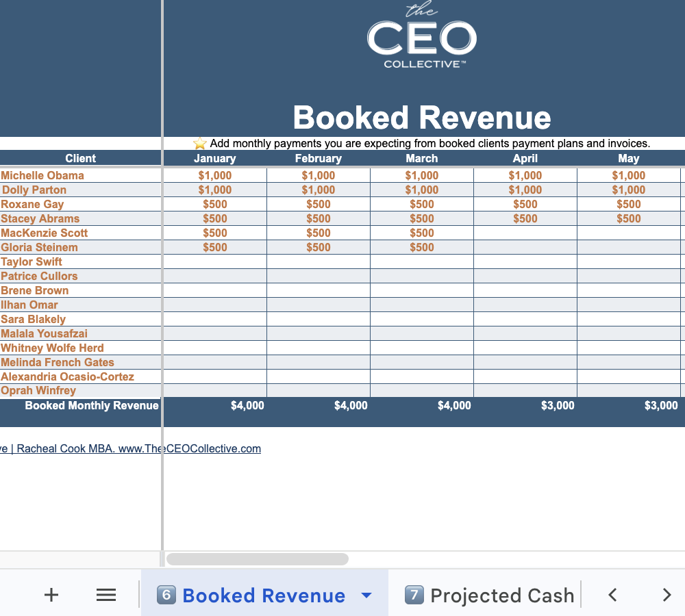Open the all sheets list icon
The image size is (685, 616).
106,595
